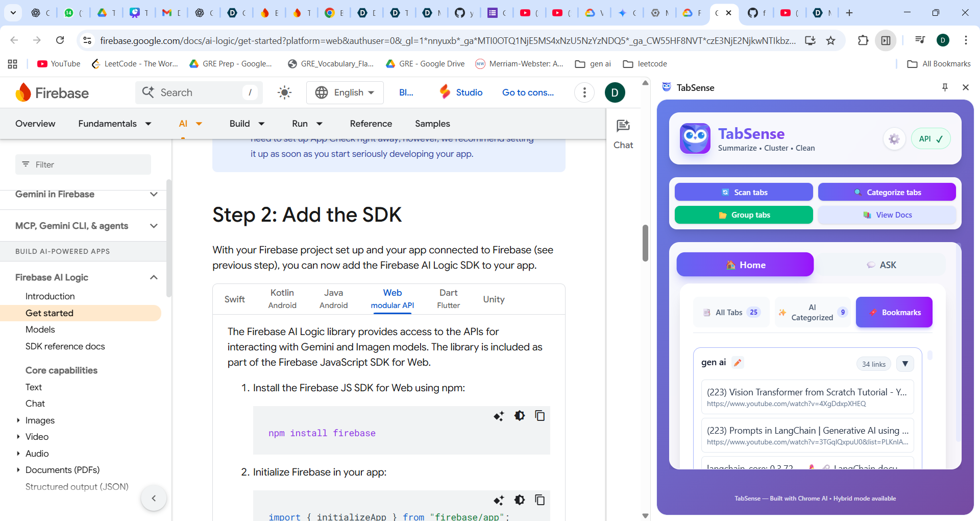Toggle dark code theme for npm install snippet

coord(520,416)
